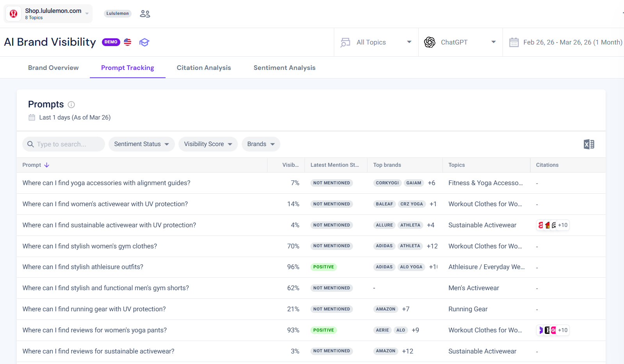Click POSITIVE badge in athleisure outfits row
Viewport: 624px width, 364px height.
click(x=324, y=267)
